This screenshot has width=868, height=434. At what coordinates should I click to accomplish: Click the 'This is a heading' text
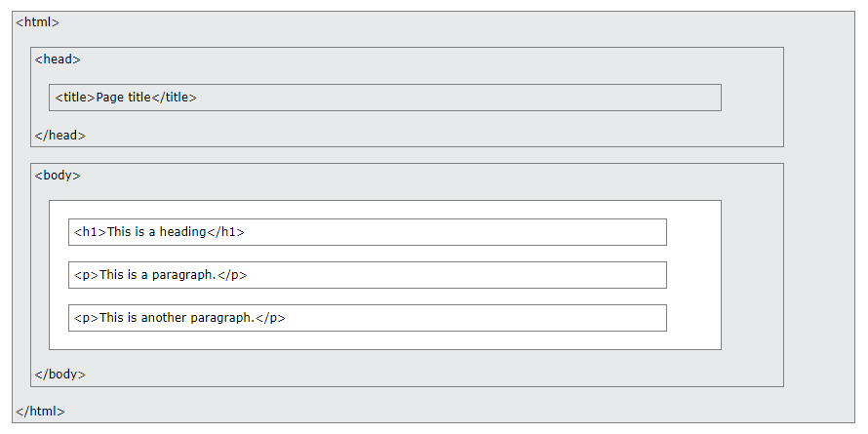(157, 232)
